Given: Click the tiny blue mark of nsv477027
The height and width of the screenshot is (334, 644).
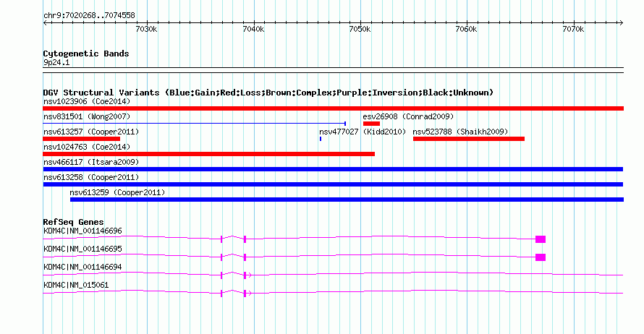Looking at the screenshot, I should pyautogui.click(x=321, y=139).
